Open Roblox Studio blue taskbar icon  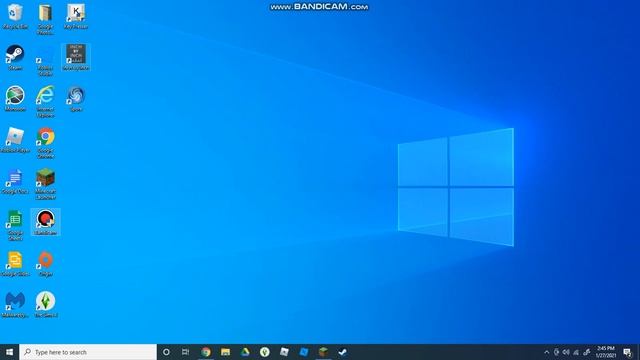click(304, 352)
